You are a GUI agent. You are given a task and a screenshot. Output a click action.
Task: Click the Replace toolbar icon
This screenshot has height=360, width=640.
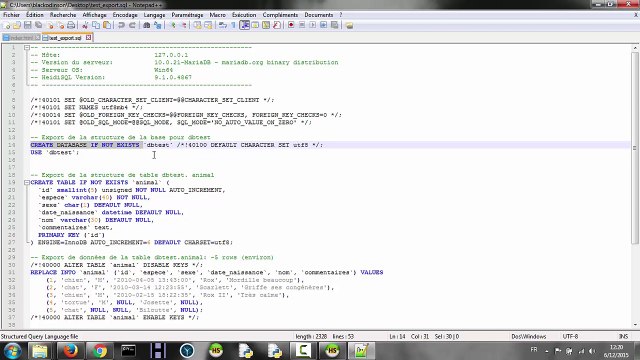158,25
